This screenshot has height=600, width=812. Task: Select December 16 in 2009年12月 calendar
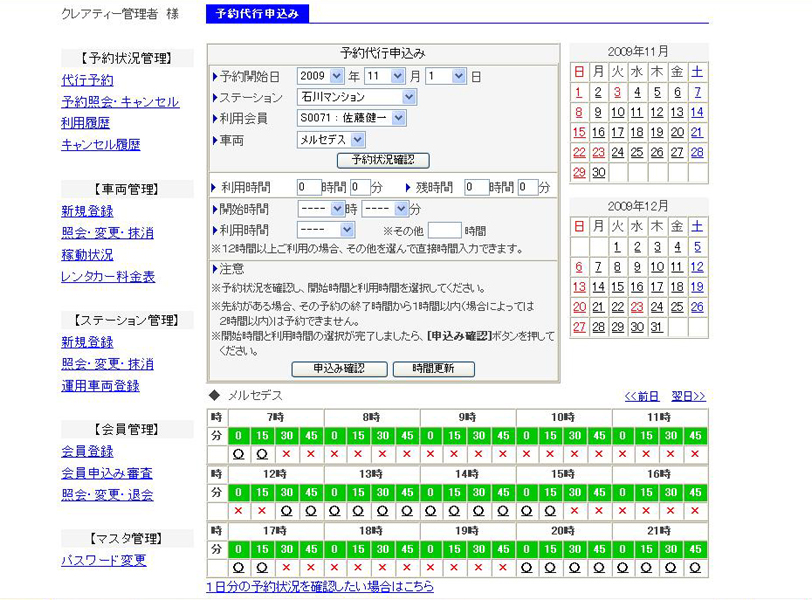[637, 288]
